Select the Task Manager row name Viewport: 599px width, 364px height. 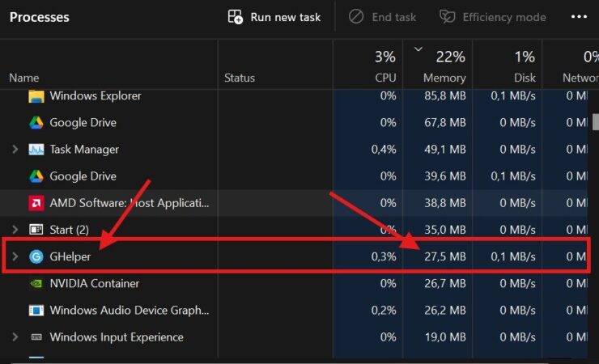[84, 149]
